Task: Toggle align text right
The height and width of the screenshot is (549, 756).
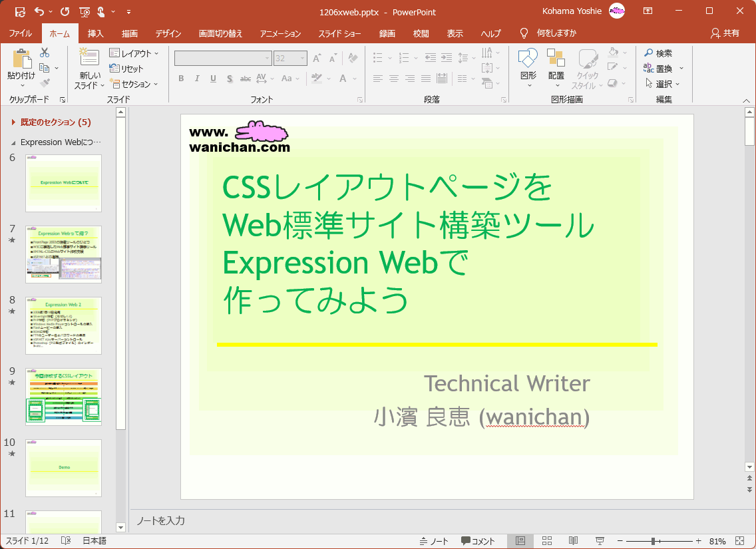Action: click(x=410, y=78)
